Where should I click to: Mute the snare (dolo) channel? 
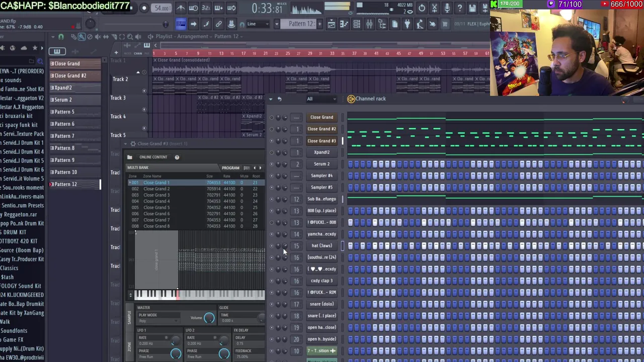click(272, 304)
